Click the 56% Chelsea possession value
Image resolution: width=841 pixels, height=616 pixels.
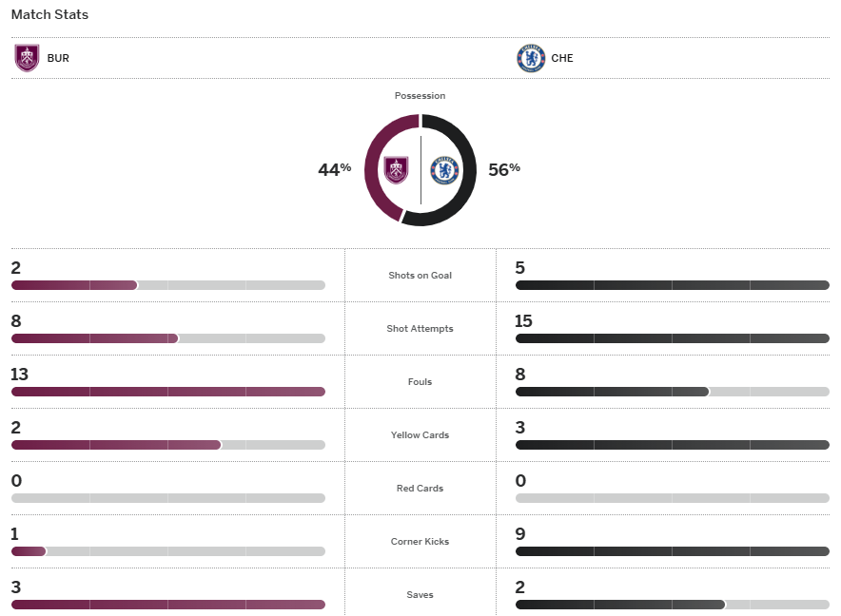click(x=504, y=169)
